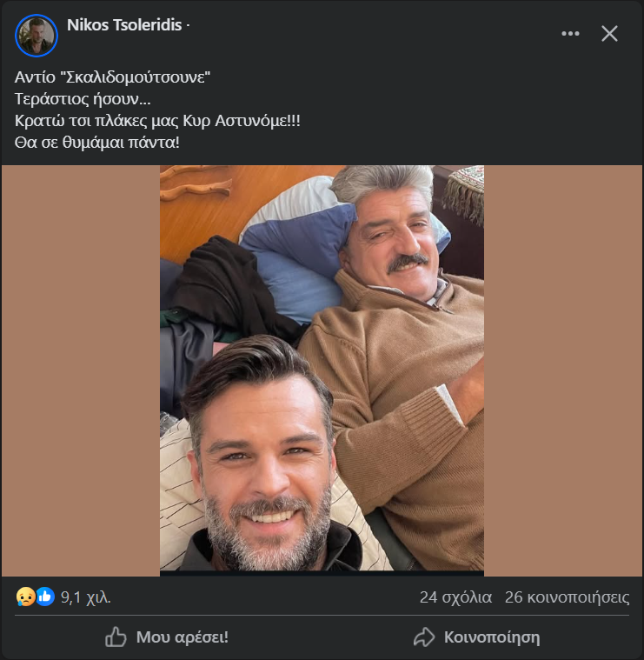Screen dimensions: 644x660
Task: Click the brown area left of the photo
Action: click(x=80, y=370)
